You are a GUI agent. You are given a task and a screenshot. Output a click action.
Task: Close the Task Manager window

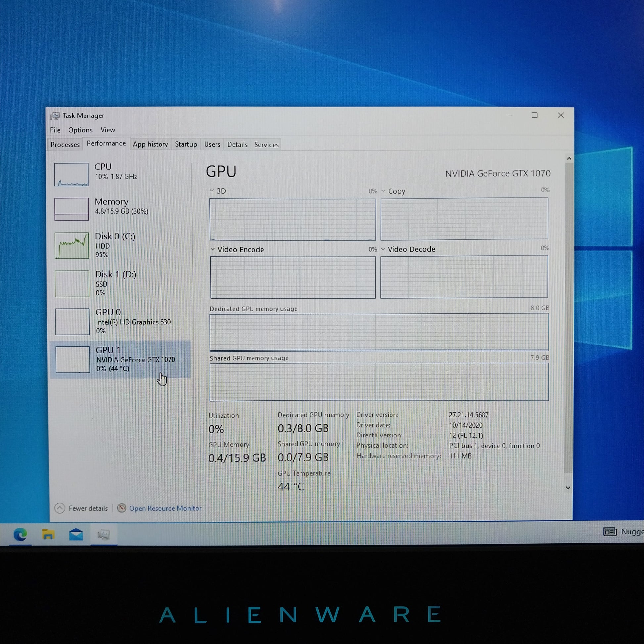[x=561, y=115]
